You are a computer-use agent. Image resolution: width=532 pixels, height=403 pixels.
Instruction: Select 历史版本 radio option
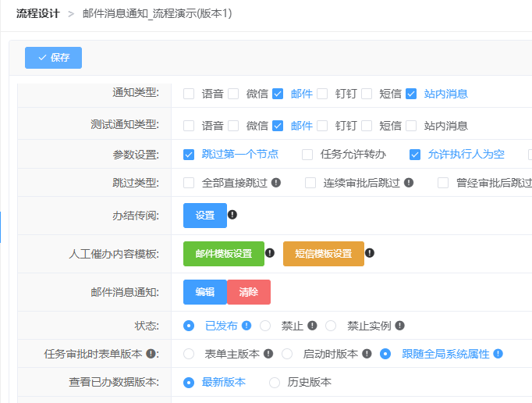(275, 383)
